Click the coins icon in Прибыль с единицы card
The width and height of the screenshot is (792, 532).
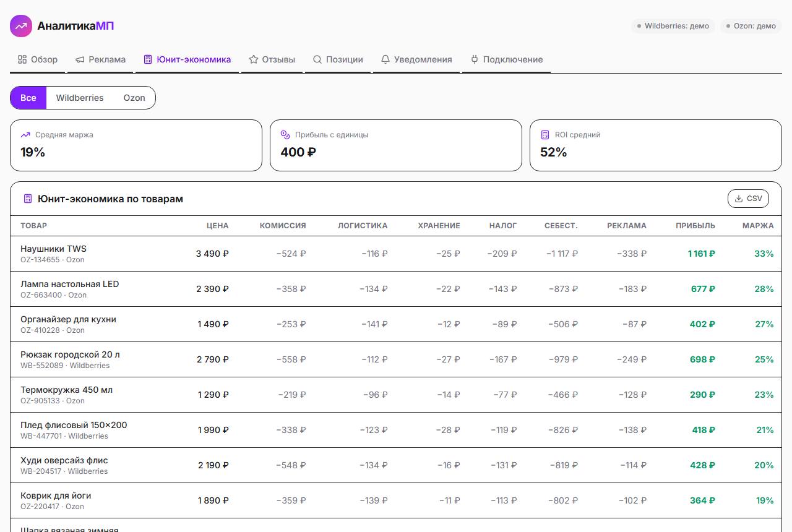285,135
